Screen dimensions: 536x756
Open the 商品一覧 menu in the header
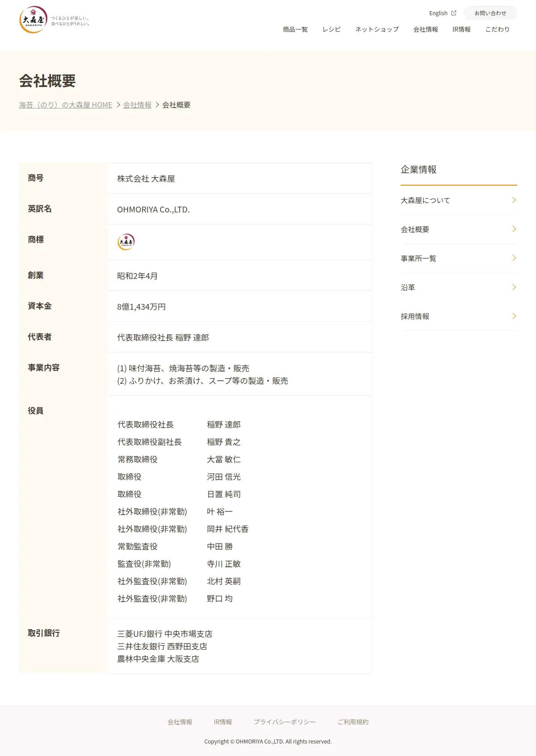[295, 29]
